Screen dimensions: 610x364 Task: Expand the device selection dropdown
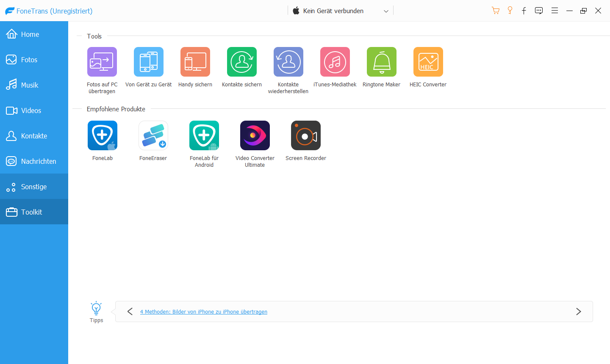click(x=386, y=11)
